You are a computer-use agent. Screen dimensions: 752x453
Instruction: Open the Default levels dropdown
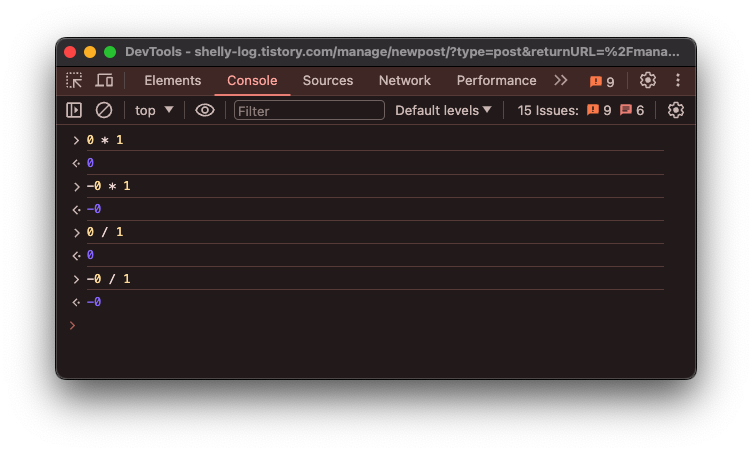[443, 111]
